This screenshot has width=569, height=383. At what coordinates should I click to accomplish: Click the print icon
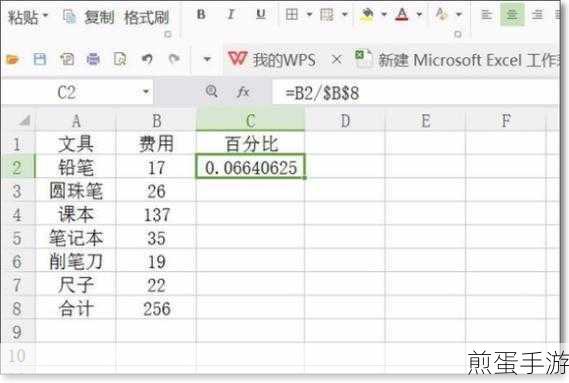pos(93,59)
